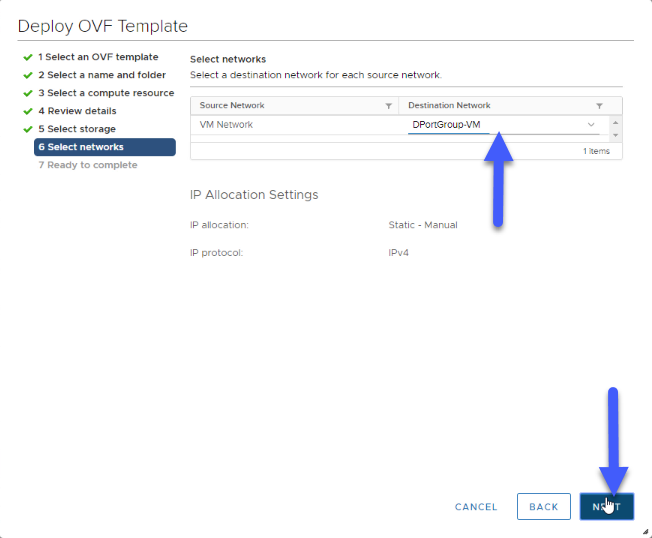Filter the Destination Network column
This screenshot has width=652, height=538.
tap(599, 106)
